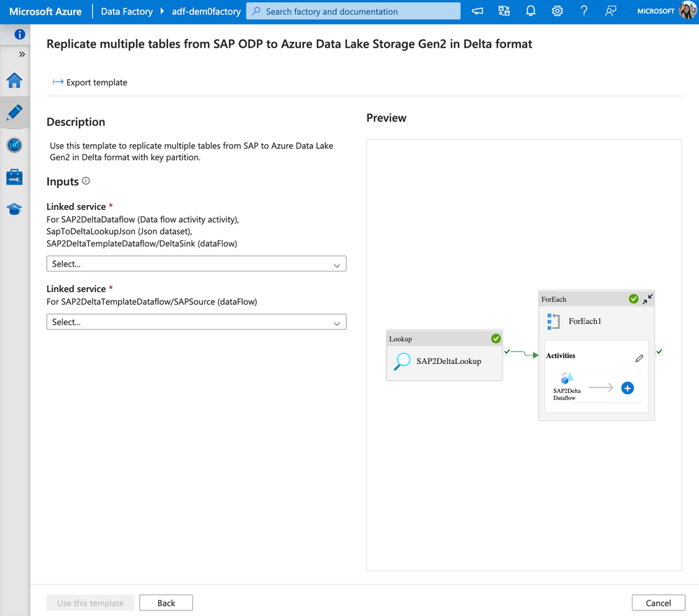699x616 pixels.
Task: Click the SAP2Delta Dataflow activity icon
Action: coord(567,378)
